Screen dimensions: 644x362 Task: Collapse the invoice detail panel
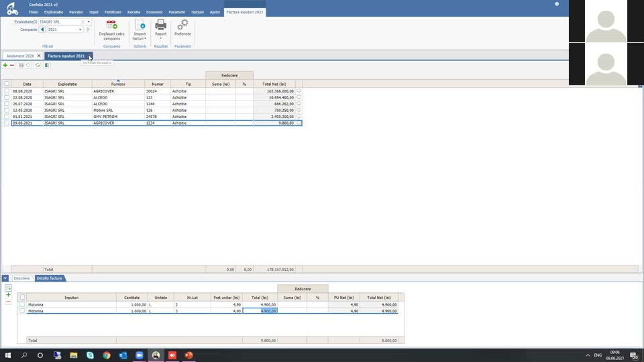(x=5, y=278)
